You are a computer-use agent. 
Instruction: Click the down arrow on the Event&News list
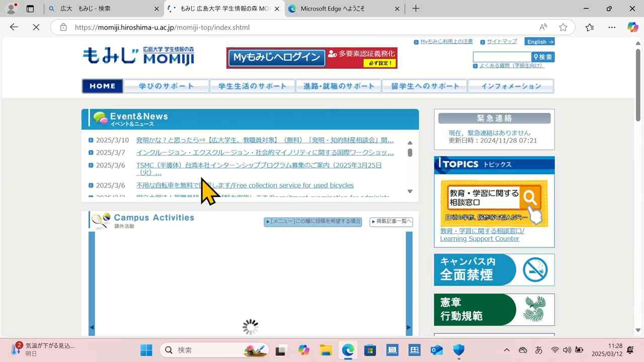(410, 191)
